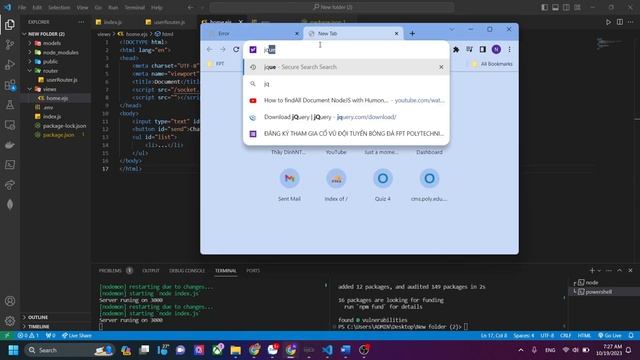The height and width of the screenshot is (360, 640).
Task: Click the Windows Start button
Action: (13, 350)
